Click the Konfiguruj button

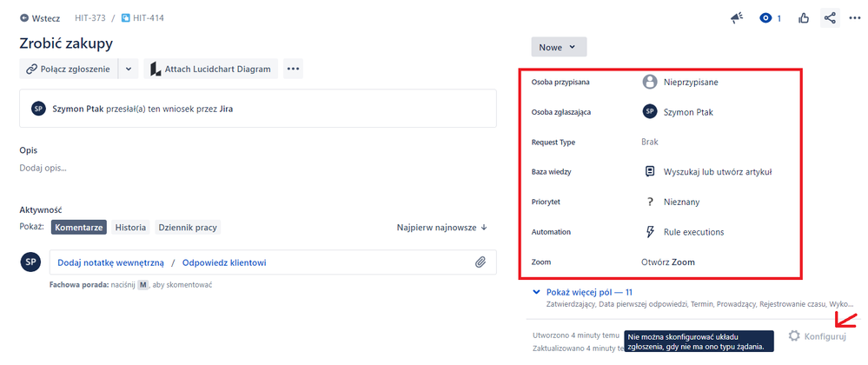[x=818, y=335]
